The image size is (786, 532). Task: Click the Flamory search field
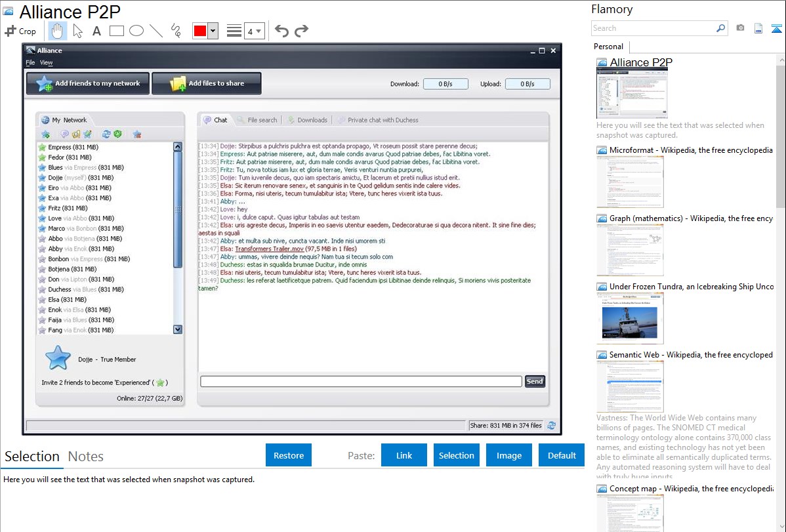653,28
